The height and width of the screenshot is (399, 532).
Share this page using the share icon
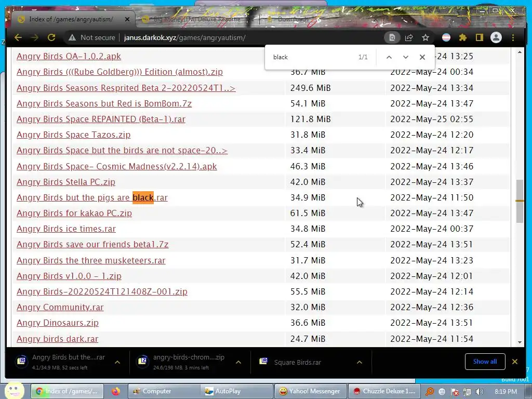tap(409, 37)
